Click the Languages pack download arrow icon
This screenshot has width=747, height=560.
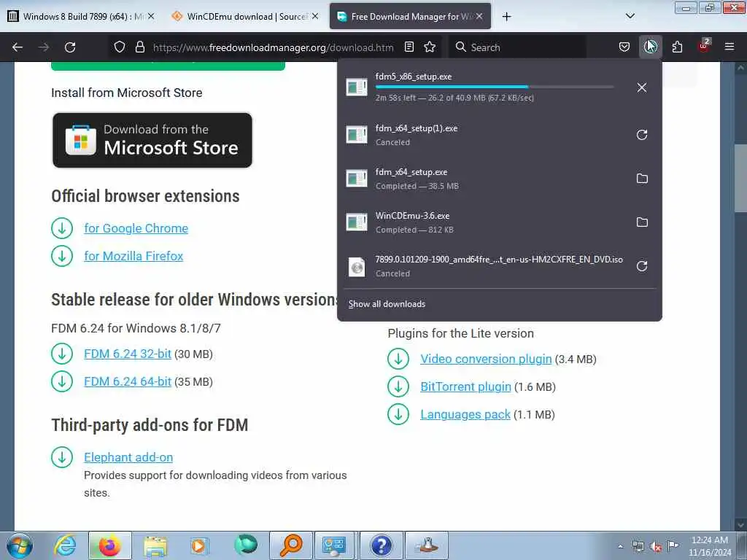pyautogui.click(x=398, y=414)
